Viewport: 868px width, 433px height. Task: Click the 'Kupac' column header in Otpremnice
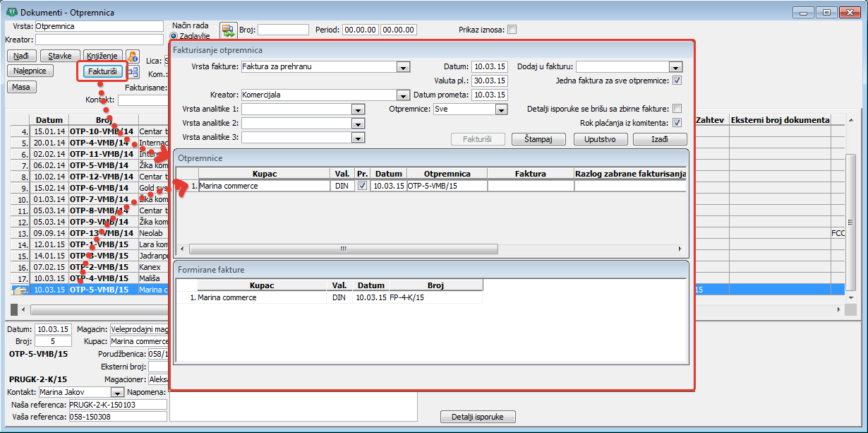click(264, 174)
